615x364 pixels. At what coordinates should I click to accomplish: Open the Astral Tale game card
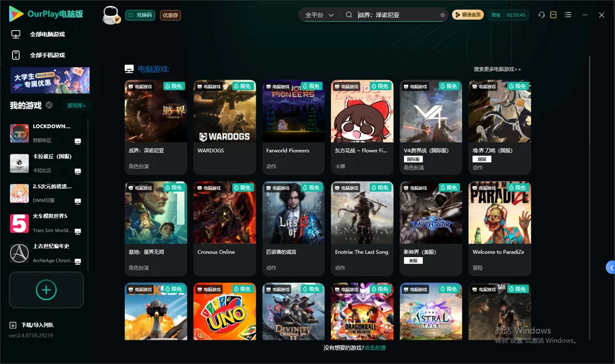(x=431, y=312)
